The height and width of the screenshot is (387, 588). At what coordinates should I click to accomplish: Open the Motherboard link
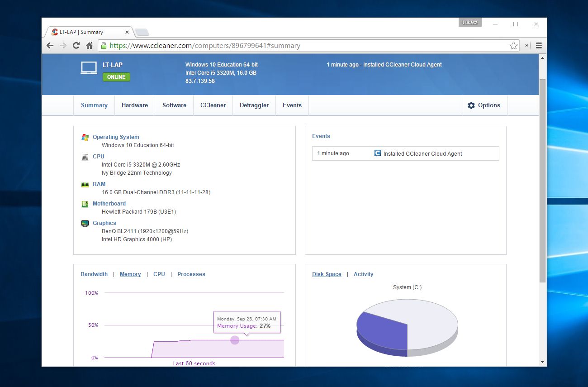[109, 204]
